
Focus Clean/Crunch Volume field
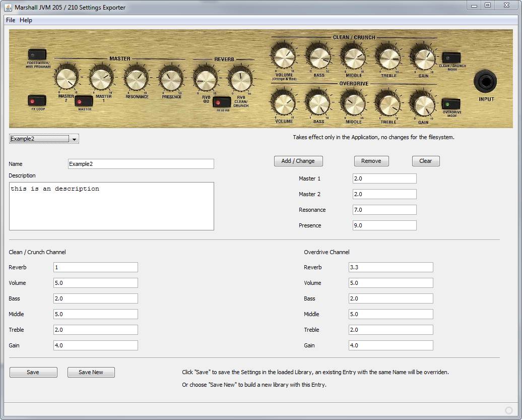click(96, 283)
